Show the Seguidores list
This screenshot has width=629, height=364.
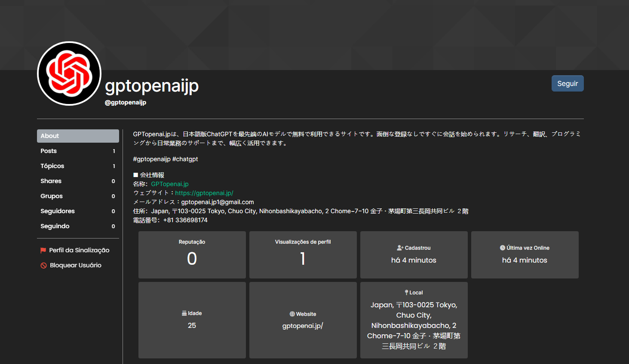coord(78,211)
